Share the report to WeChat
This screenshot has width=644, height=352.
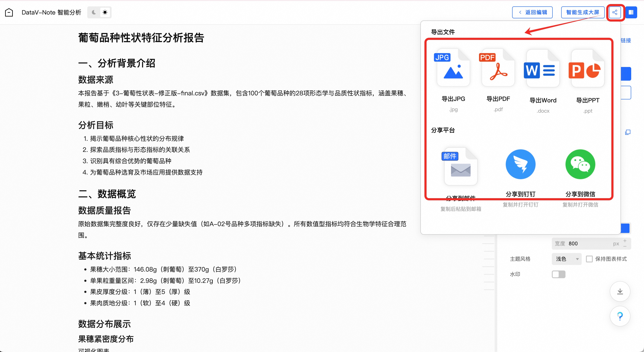click(x=580, y=164)
